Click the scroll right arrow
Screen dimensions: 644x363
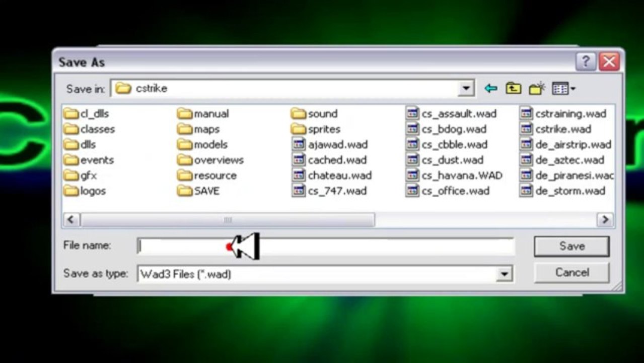(x=604, y=220)
